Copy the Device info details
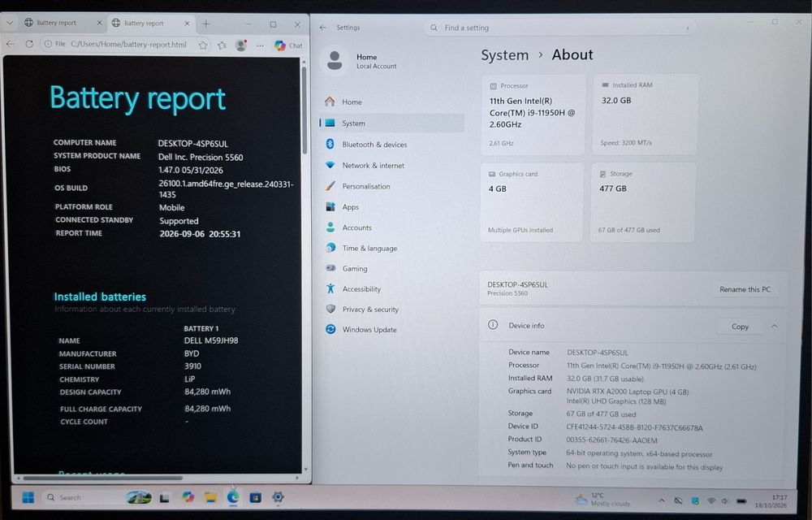This screenshot has height=520, width=812. click(x=740, y=327)
